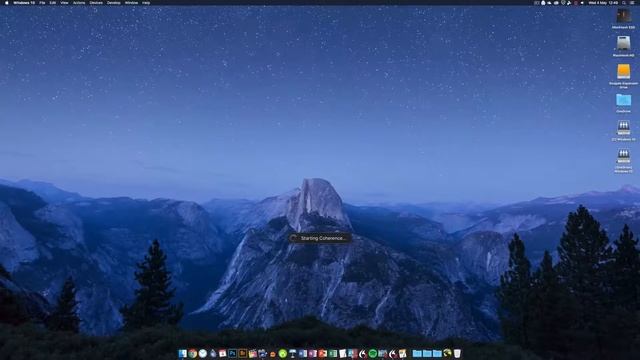Open PowerPoint from the dock

[322, 353]
